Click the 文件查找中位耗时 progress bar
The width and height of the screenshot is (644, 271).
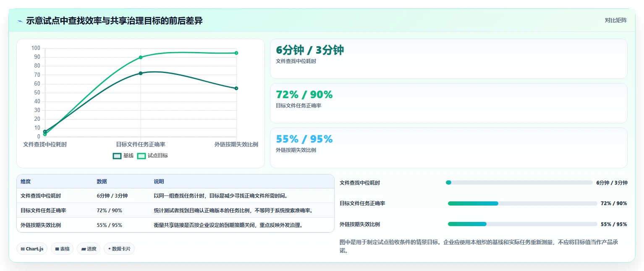tap(519, 182)
